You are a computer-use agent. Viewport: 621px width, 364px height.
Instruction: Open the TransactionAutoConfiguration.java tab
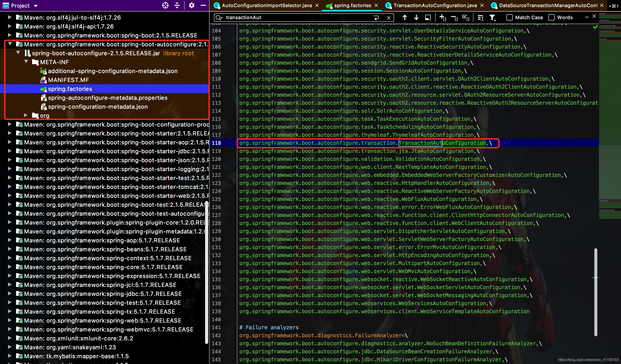click(435, 5)
